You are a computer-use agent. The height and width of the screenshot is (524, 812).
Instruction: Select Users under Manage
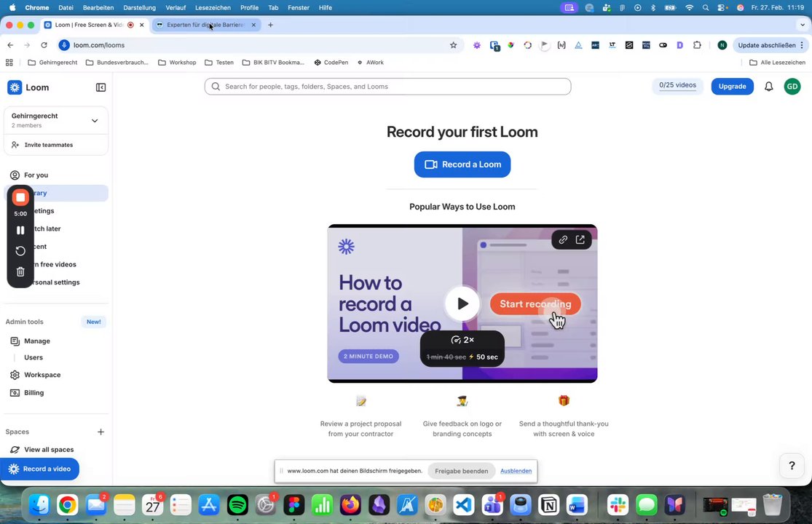point(33,357)
